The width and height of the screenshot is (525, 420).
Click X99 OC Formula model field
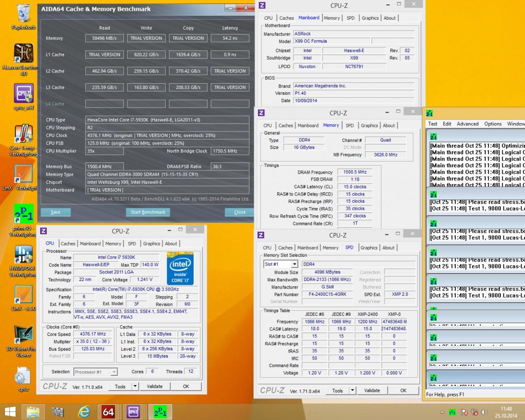[332, 41]
